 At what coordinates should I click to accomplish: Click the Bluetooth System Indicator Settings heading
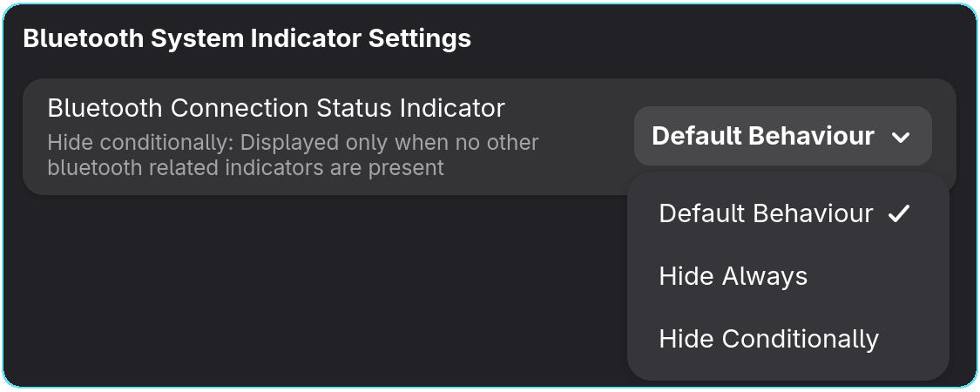(x=247, y=38)
